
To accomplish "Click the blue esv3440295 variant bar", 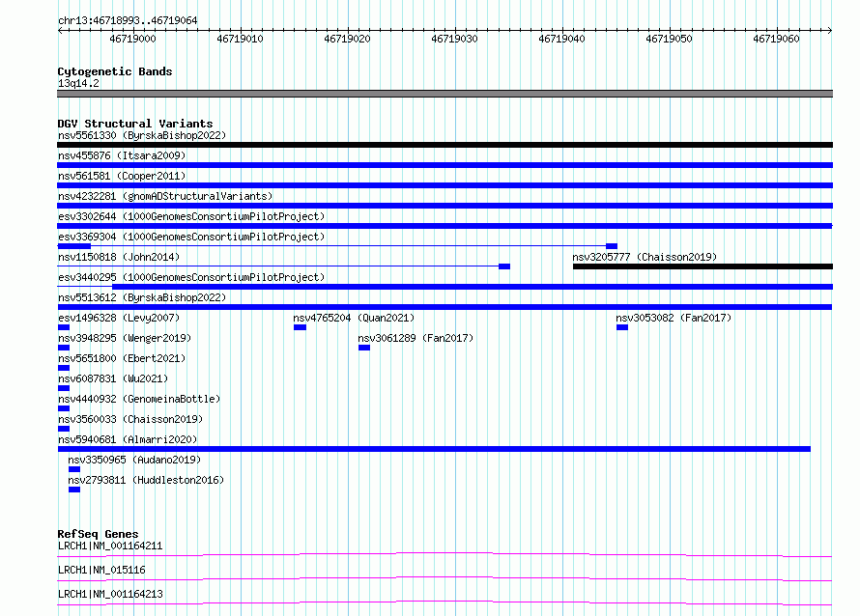I will click(x=473, y=287).
